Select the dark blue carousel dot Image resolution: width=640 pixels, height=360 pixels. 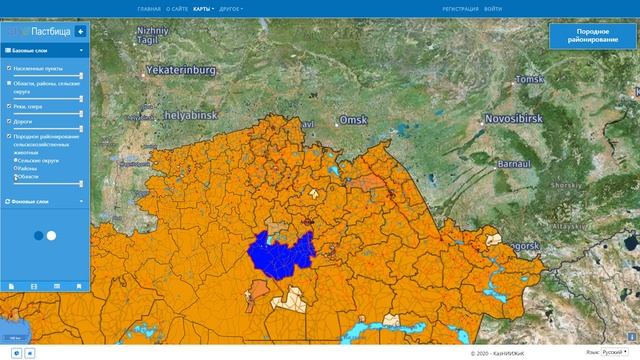[39, 236]
